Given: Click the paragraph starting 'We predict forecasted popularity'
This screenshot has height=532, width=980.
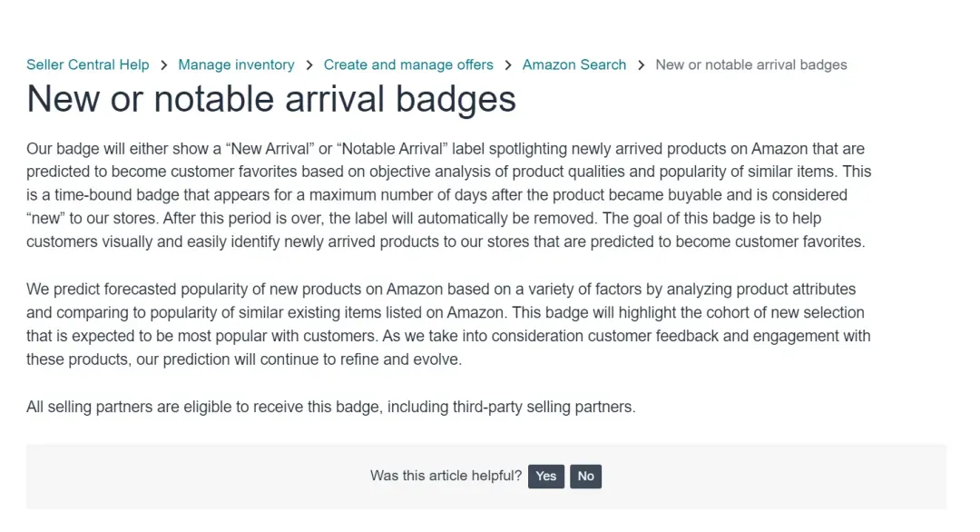Looking at the screenshot, I should pyautogui.click(x=445, y=324).
